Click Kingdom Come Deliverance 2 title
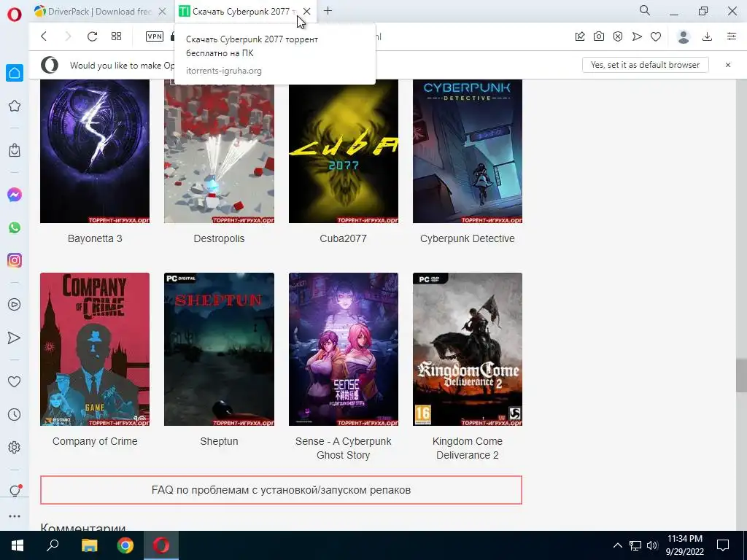This screenshot has width=747, height=560. pyautogui.click(x=468, y=448)
